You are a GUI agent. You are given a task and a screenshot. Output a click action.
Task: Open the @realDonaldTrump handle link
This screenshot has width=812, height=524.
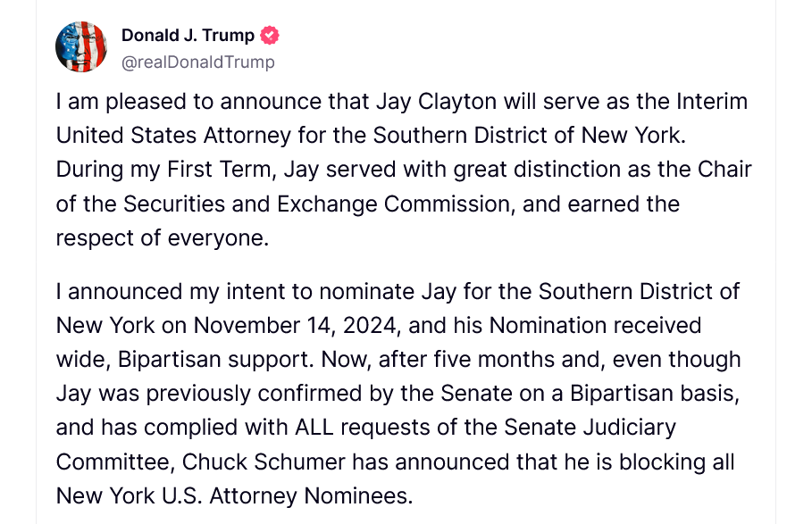point(197,62)
